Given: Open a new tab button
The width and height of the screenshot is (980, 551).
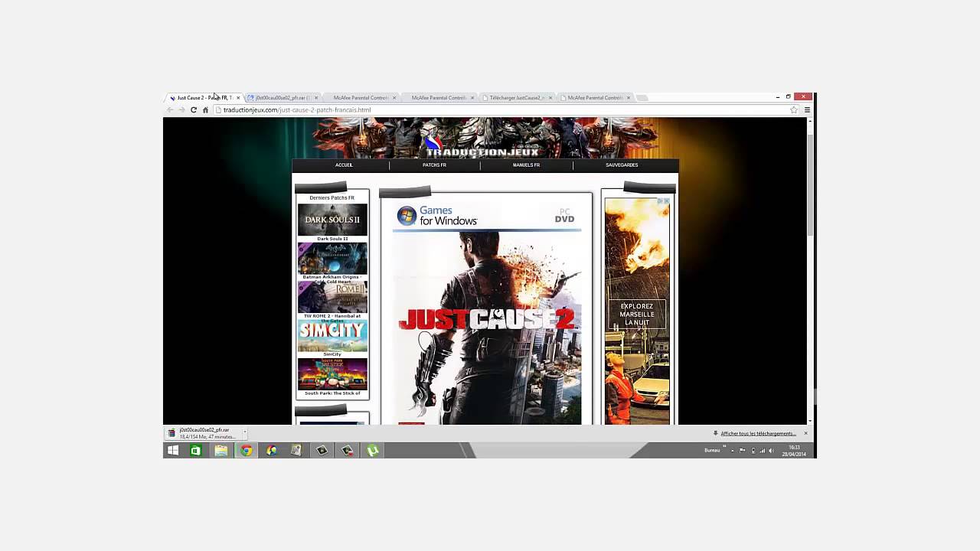Looking at the screenshot, I should point(642,98).
